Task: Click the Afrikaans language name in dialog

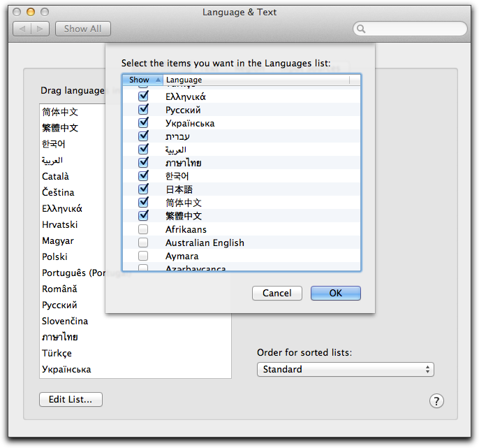Action: (x=186, y=229)
